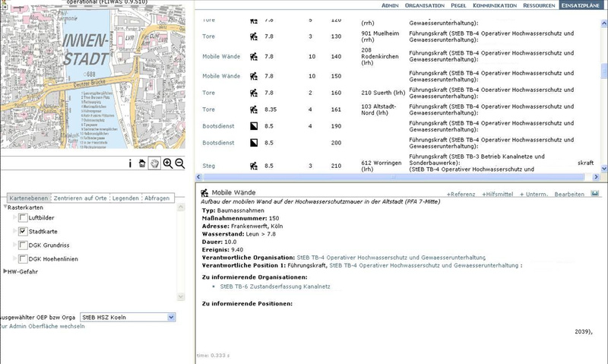The height and width of the screenshot is (364, 608).
Task: Click the measures table horizontal scrollbar
Action: click(394, 177)
